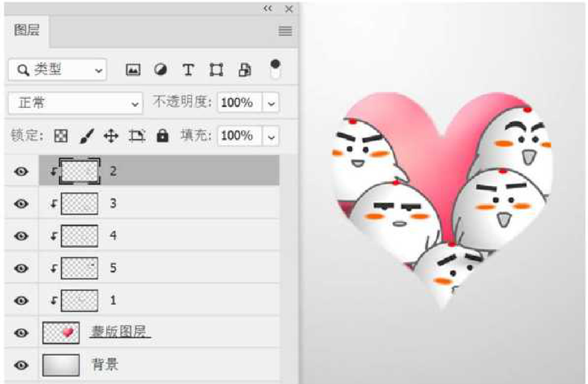Click the 蒙版图层 heart layer thumbnail
The height and width of the screenshot is (384, 588).
click(x=61, y=333)
